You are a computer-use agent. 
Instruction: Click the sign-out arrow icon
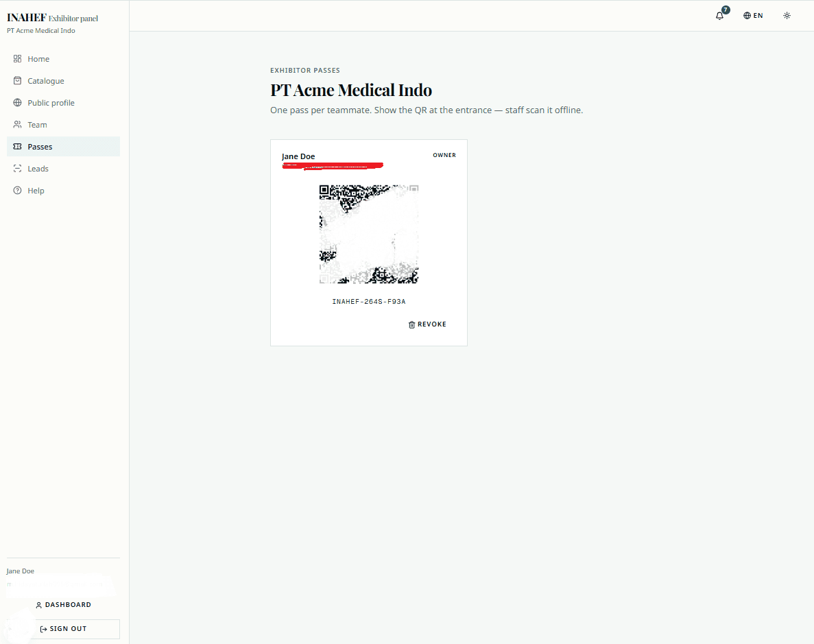(x=44, y=629)
